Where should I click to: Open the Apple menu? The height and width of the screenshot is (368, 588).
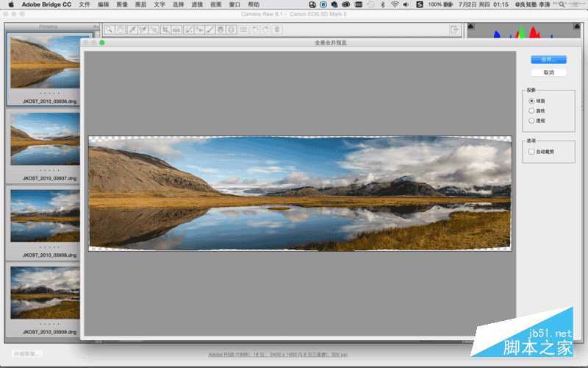[x=11, y=4]
